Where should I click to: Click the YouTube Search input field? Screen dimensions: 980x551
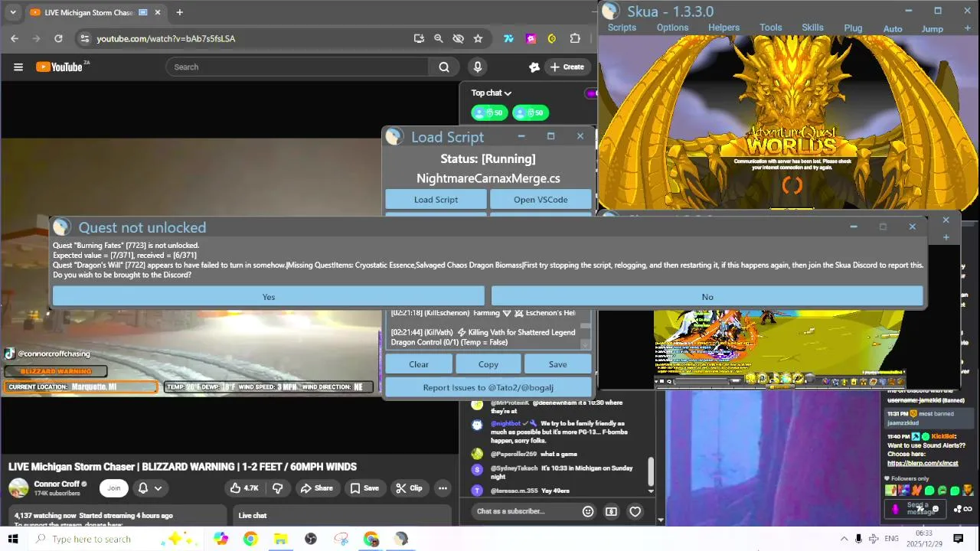(x=297, y=67)
